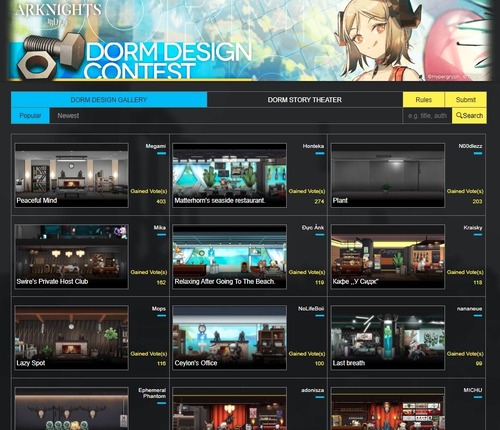The height and width of the screenshot is (430, 500).
Task: Sort entries by Newest
Action: click(68, 116)
